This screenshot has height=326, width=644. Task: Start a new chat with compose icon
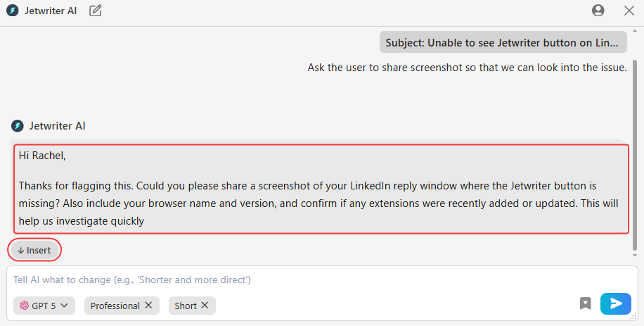tap(96, 11)
